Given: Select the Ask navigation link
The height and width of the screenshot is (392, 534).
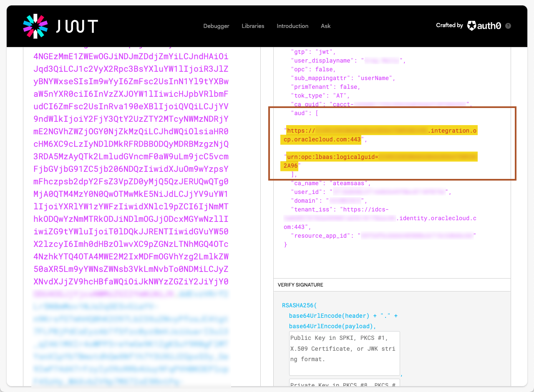Looking at the screenshot, I should click(x=325, y=26).
